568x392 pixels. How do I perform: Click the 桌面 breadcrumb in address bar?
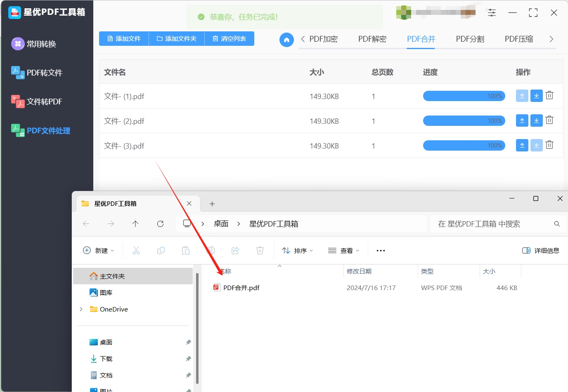(x=221, y=224)
